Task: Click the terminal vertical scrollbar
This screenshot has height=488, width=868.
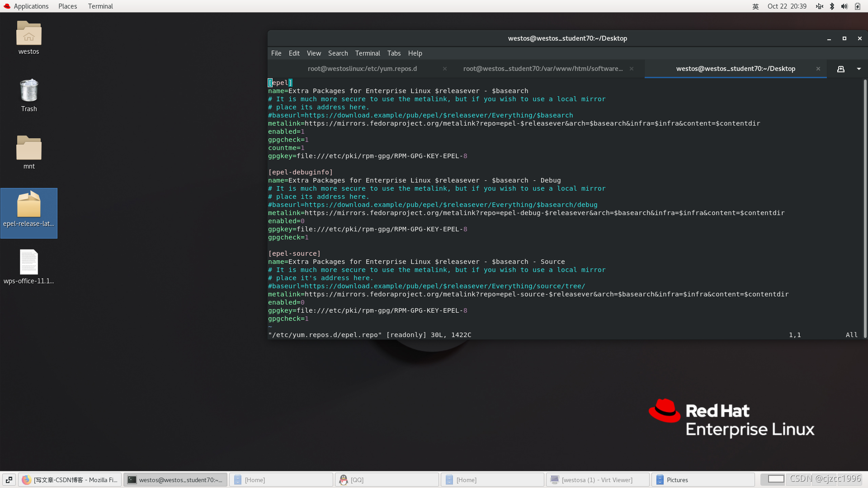Action: click(x=864, y=208)
